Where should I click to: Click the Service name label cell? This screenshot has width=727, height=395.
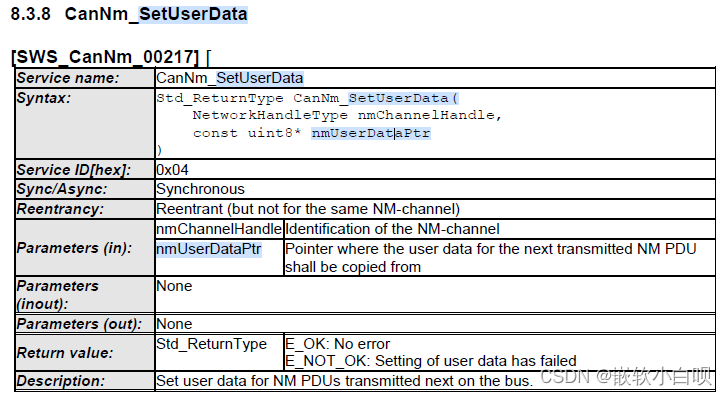click(x=85, y=78)
